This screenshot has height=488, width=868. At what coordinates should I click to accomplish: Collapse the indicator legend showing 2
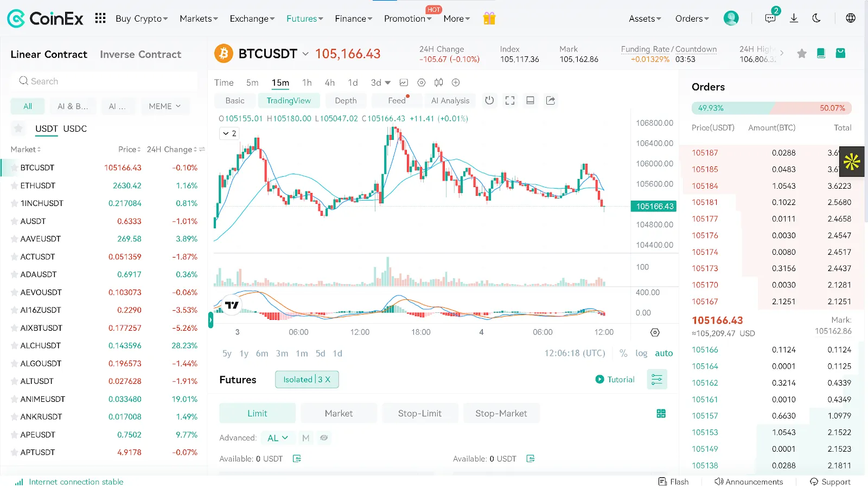(x=229, y=133)
